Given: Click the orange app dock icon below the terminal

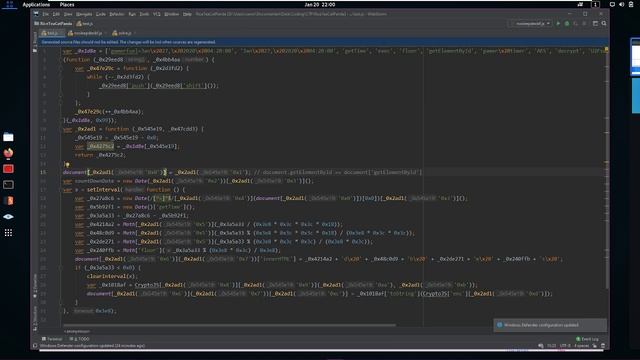Looking at the screenshot, I should point(8,201).
